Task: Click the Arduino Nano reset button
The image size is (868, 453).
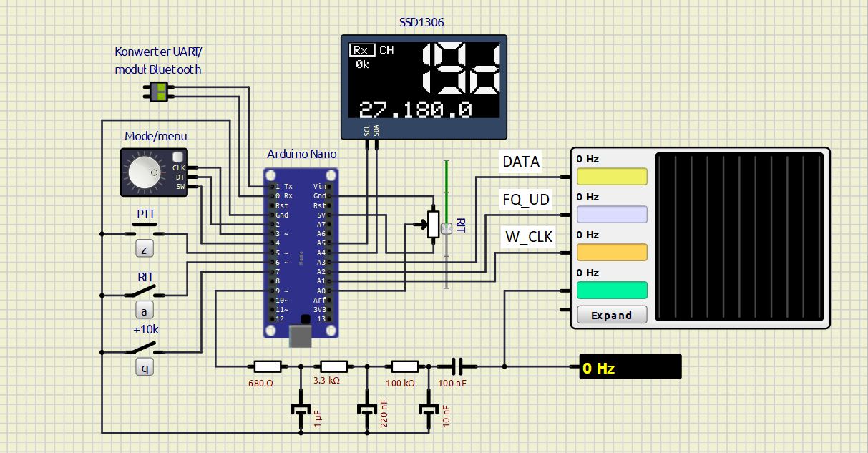Action: 306,319
